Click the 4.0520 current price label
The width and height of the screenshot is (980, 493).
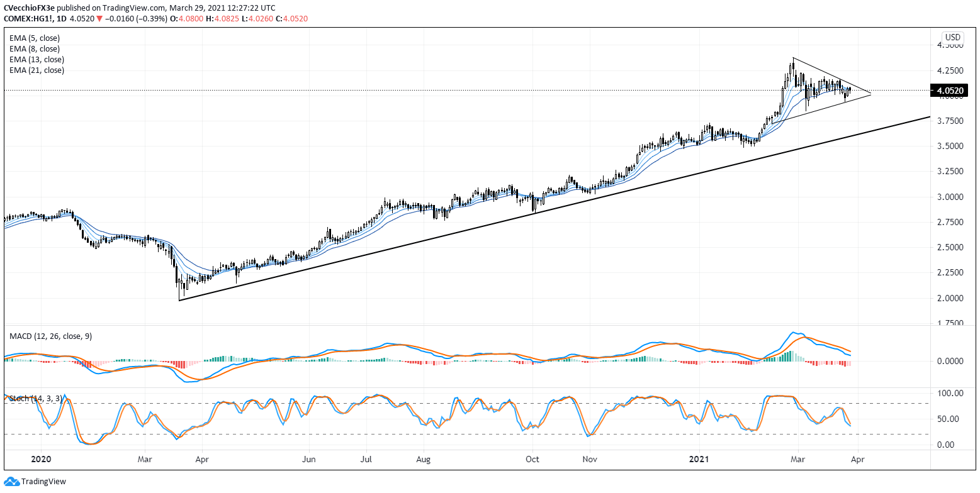(953, 91)
